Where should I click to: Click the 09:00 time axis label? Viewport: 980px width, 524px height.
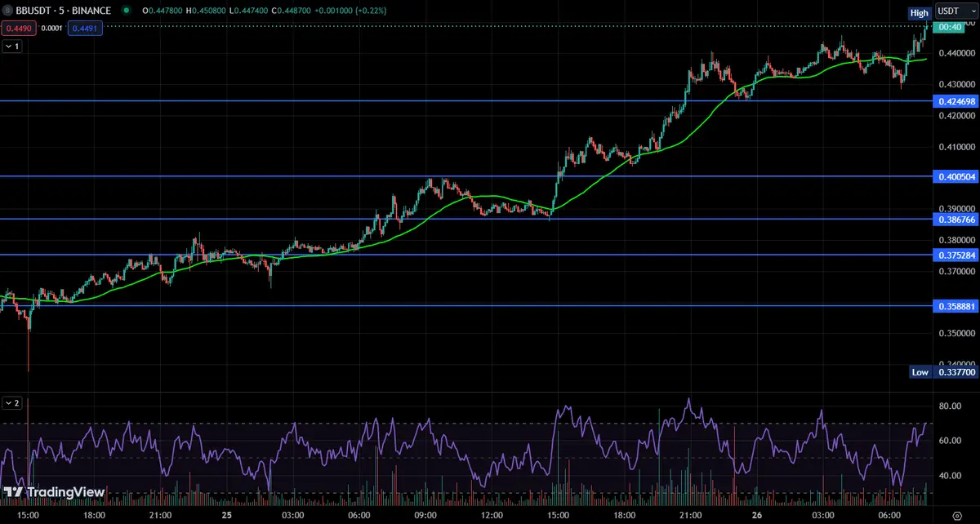425,516
